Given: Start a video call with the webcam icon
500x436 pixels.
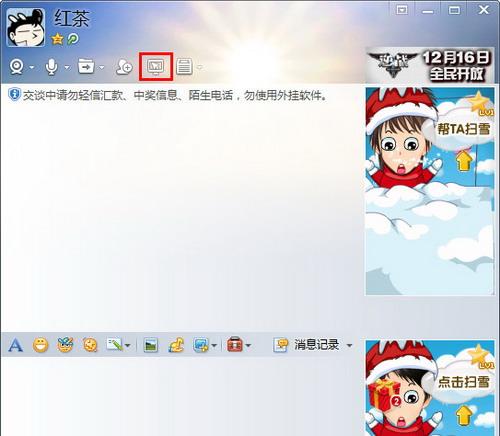Looking at the screenshot, I should 16,67.
